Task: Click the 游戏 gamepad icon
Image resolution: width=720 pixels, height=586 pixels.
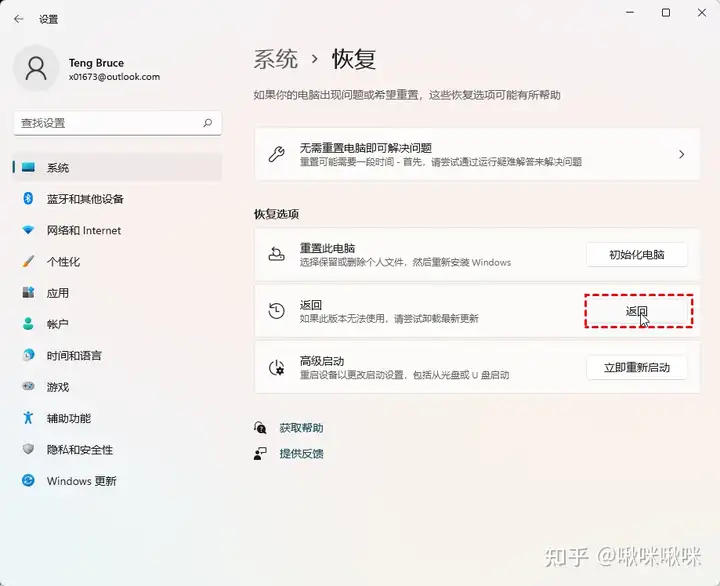Action: pyautogui.click(x=28, y=386)
